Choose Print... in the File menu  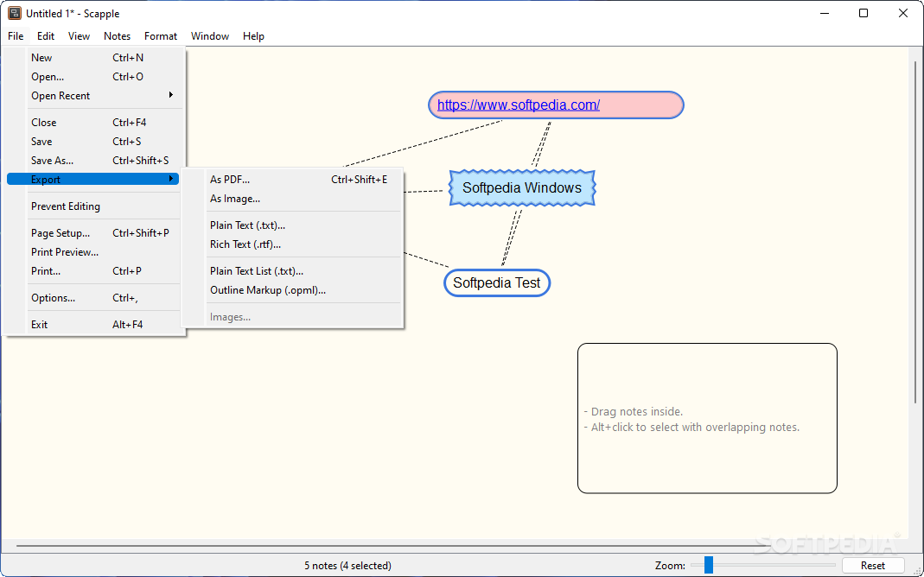(93, 271)
